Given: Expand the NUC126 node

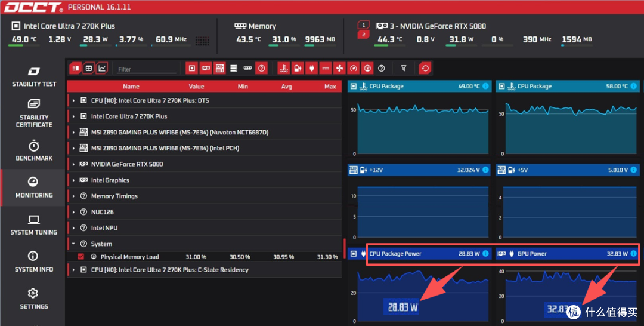Looking at the screenshot, I should tap(73, 212).
